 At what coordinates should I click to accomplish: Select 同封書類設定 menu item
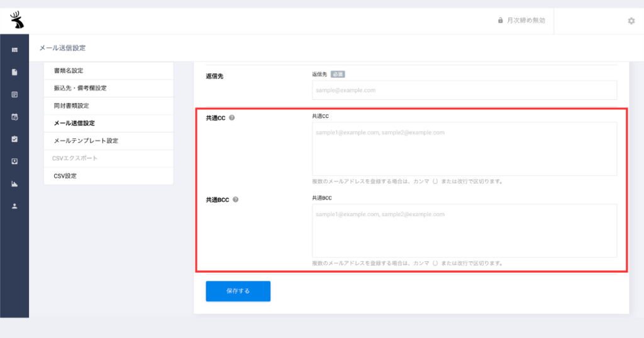108,106
